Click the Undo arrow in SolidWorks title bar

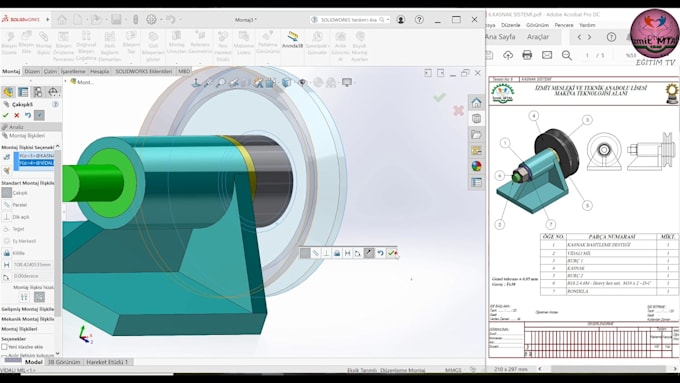170,20
